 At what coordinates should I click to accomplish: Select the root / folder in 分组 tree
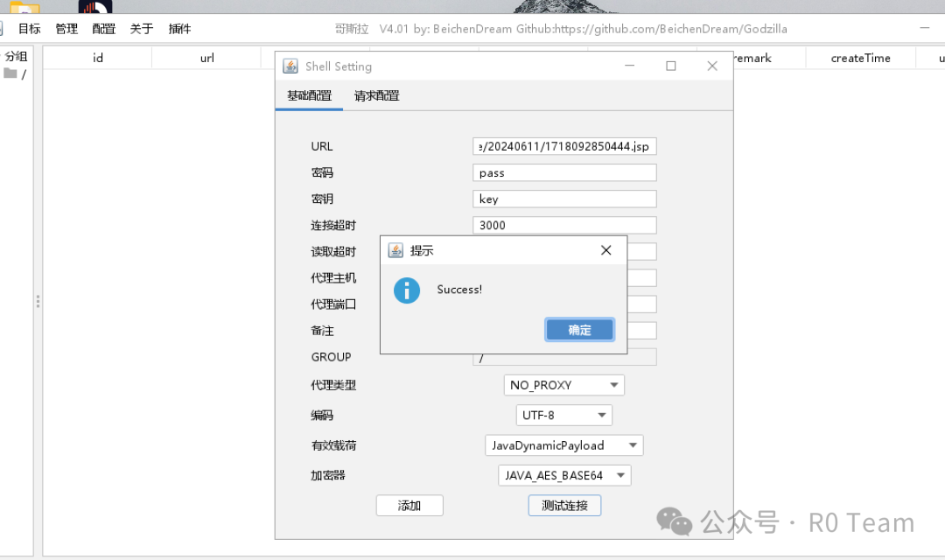pyautogui.click(x=15, y=74)
